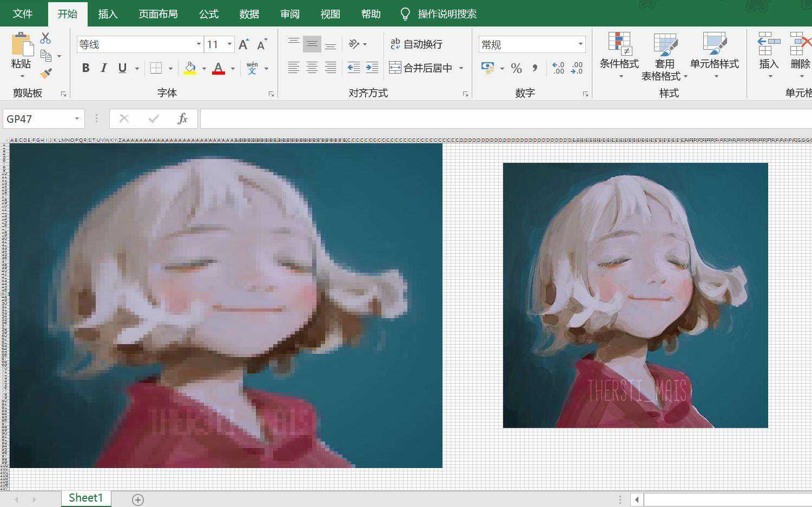Click the Increase Decimal icon
This screenshot has height=507, width=812.
click(x=558, y=68)
